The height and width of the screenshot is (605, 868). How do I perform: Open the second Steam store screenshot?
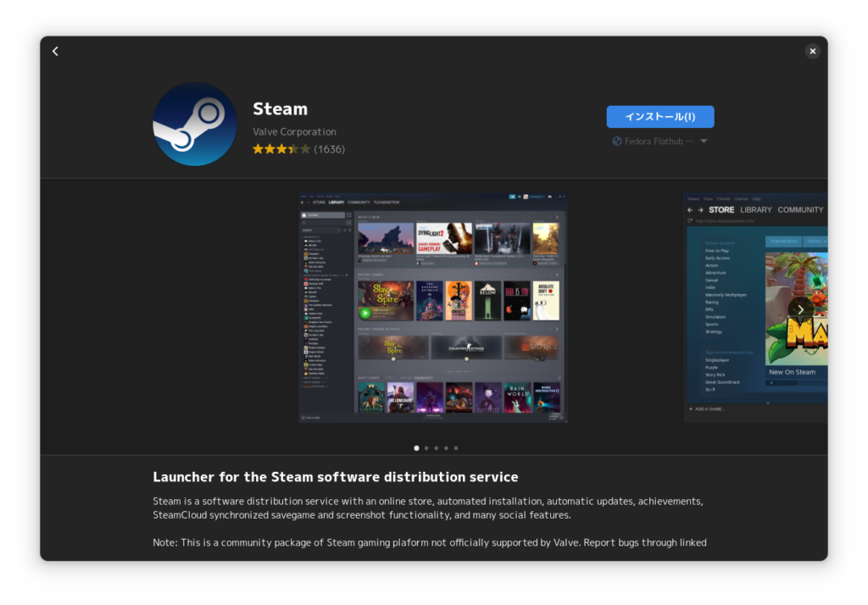click(x=755, y=308)
